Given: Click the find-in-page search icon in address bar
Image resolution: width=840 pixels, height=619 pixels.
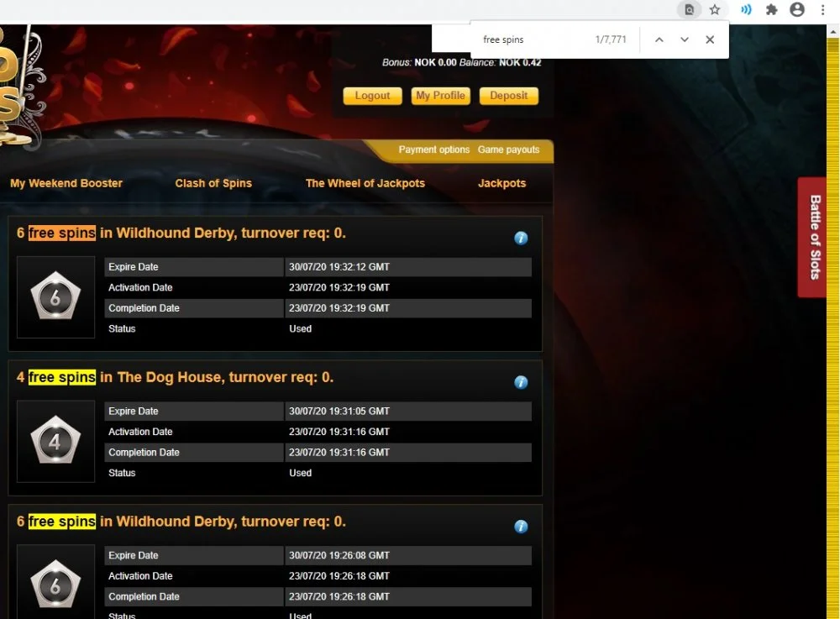Looking at the screenshot, I should point(690,9).
